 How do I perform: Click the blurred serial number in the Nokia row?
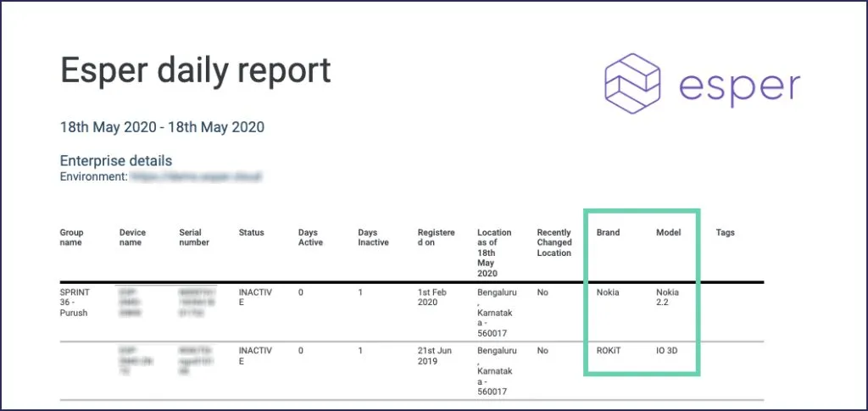point(197,302)
